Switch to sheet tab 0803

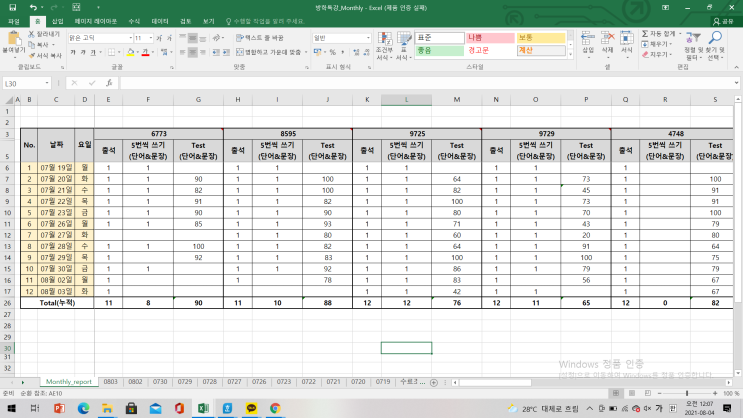(x=110, y=382)
